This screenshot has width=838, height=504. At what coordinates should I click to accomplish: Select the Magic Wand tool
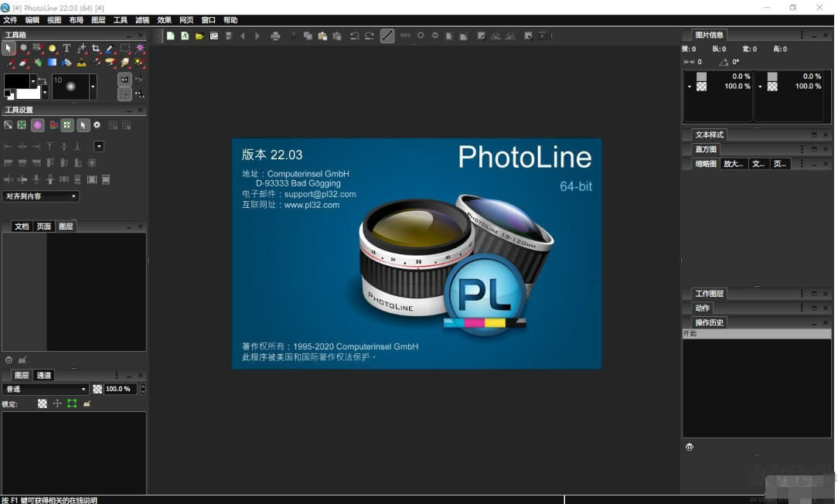tap(140, 48)
